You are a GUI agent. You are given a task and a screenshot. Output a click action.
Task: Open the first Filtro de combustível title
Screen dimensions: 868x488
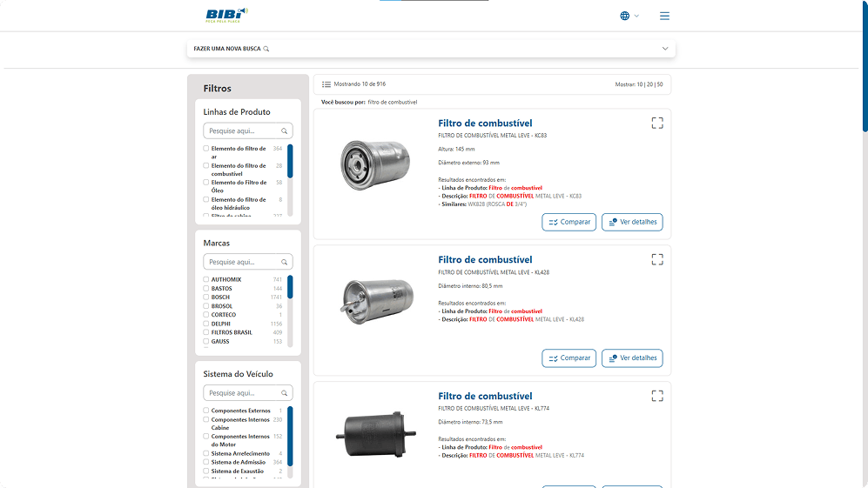(x=485, y=124)
